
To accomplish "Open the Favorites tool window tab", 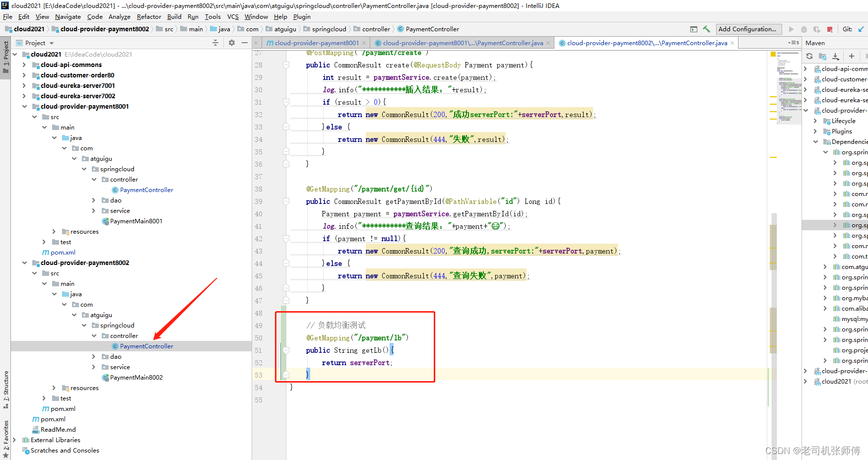I will pos(6,439).
